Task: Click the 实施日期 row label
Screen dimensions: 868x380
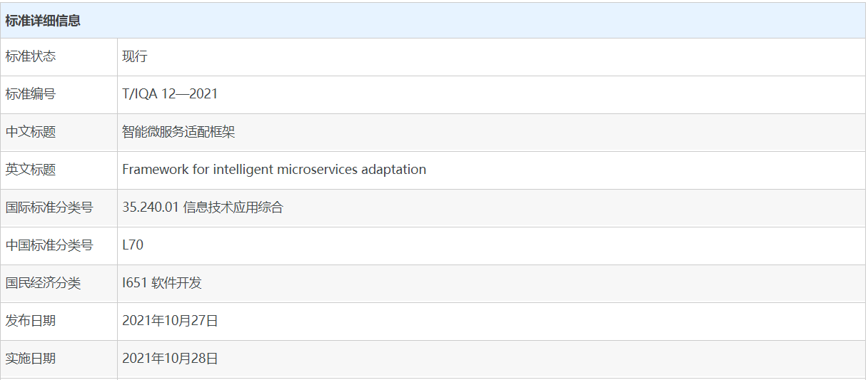Action: (x=31, y=359)
